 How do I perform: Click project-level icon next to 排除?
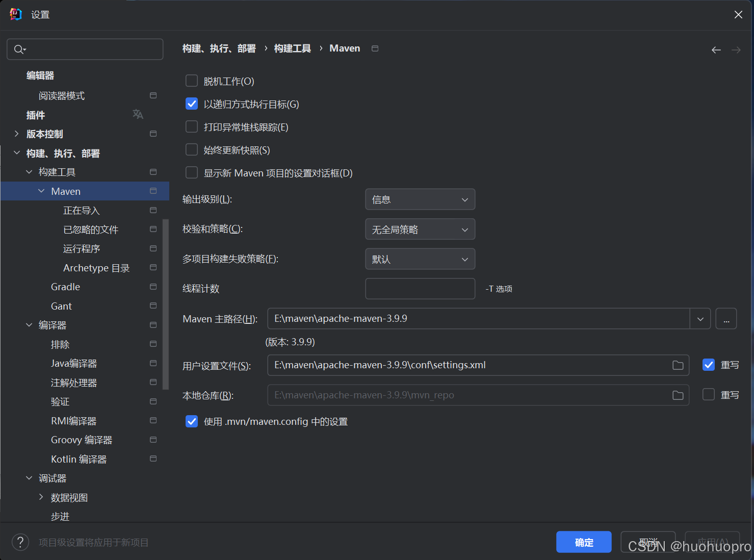point(153,344)
